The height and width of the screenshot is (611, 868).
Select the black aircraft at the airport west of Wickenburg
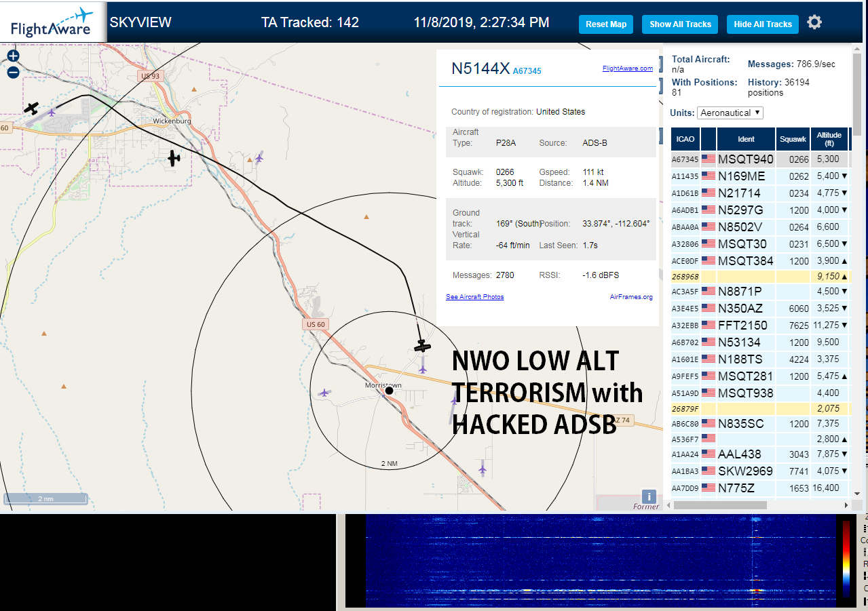[31, 107]
